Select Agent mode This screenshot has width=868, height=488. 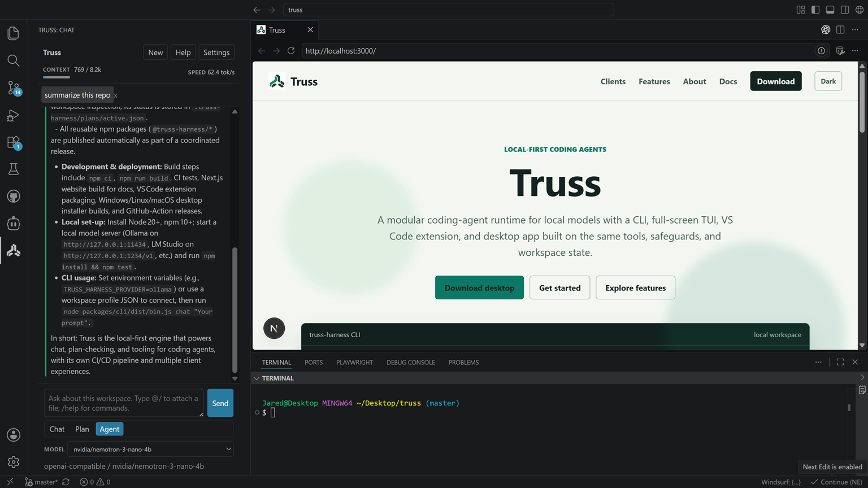point(110,429)
